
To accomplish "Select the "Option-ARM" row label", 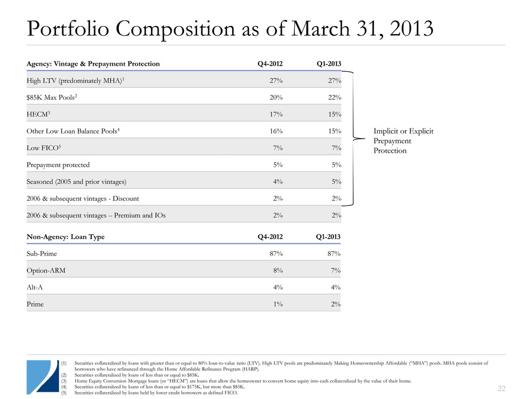I will [46, 271].
